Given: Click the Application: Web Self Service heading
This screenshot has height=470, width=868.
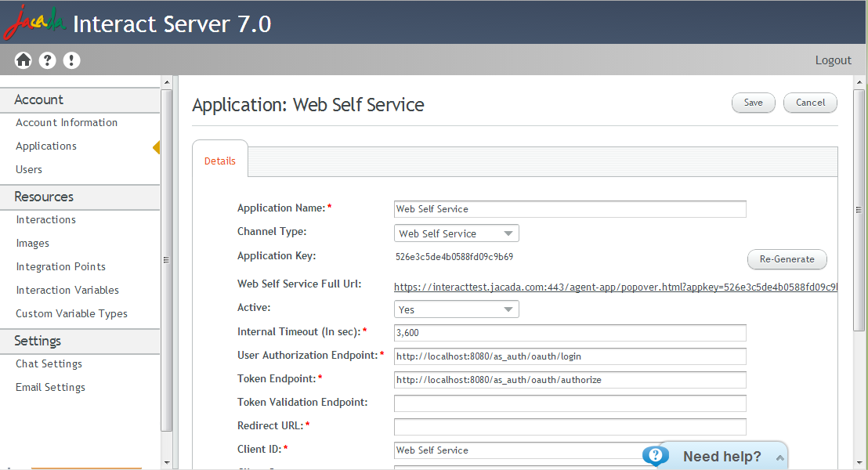Looking at the screenshot, I should 309,105.
